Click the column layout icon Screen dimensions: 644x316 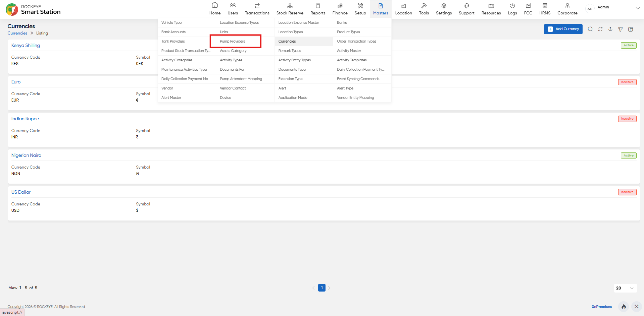tap(631, 29)
